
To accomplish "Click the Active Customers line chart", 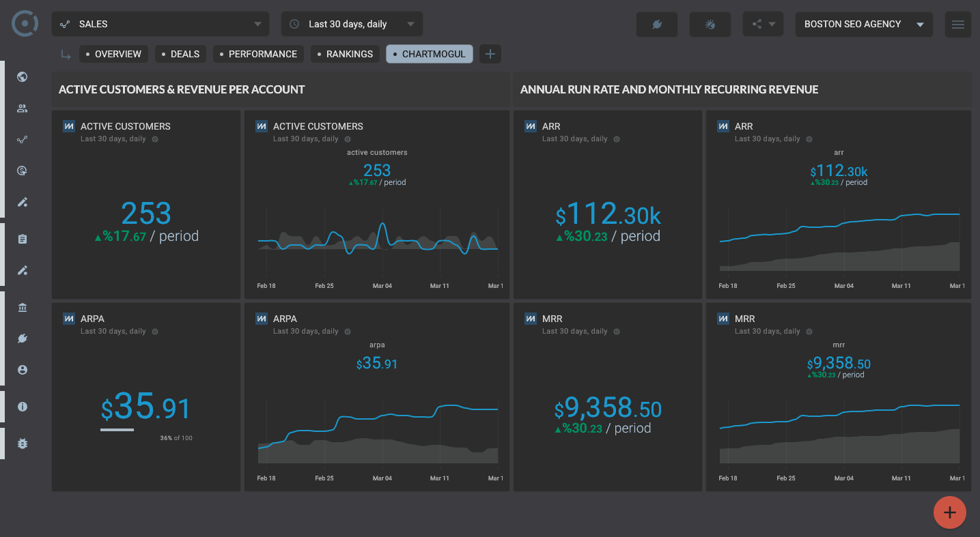I will pyautogui.click(x=378, y=239).
